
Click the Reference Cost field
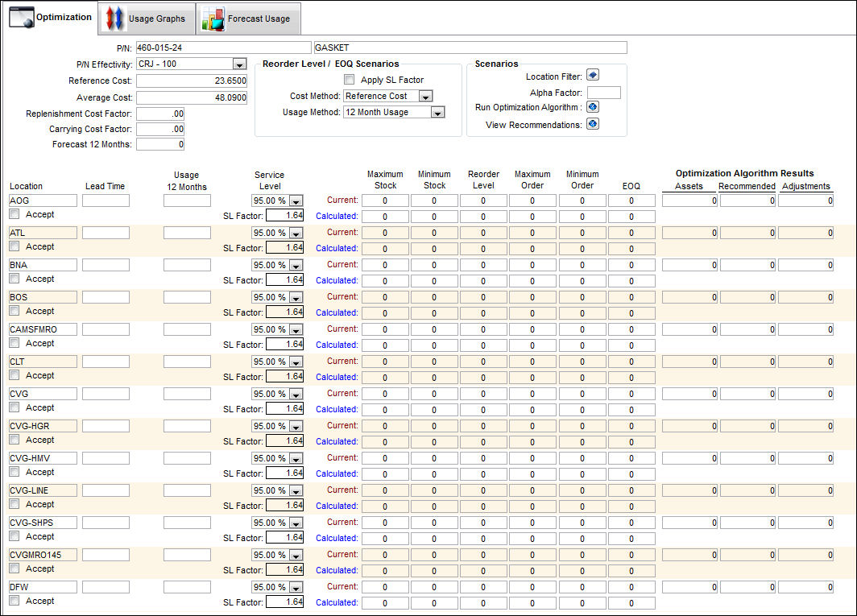[192, 81]
